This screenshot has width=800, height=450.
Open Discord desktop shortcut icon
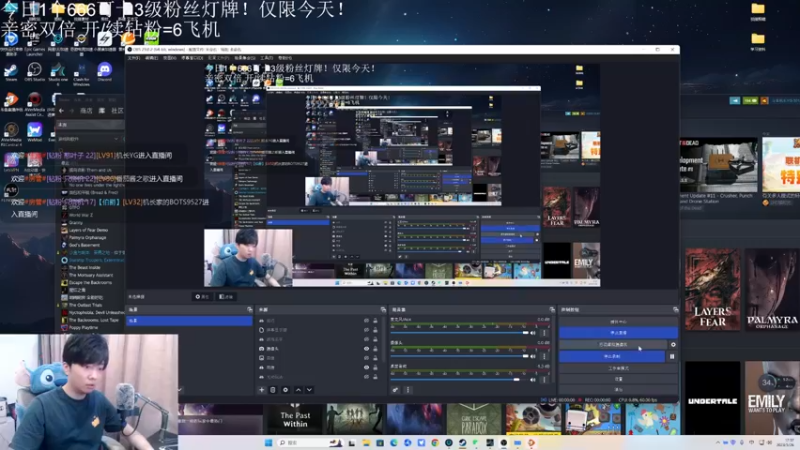click(104, 72)
